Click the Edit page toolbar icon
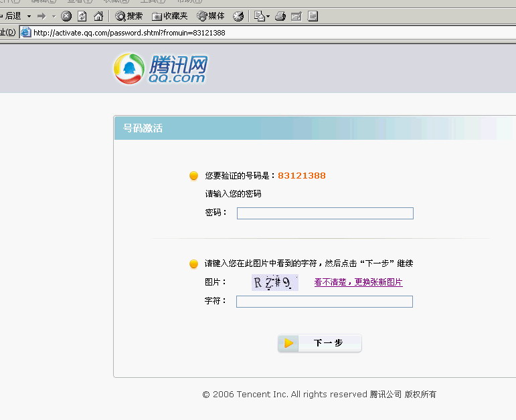Screen dimensions: 516x420 (296, 16)
